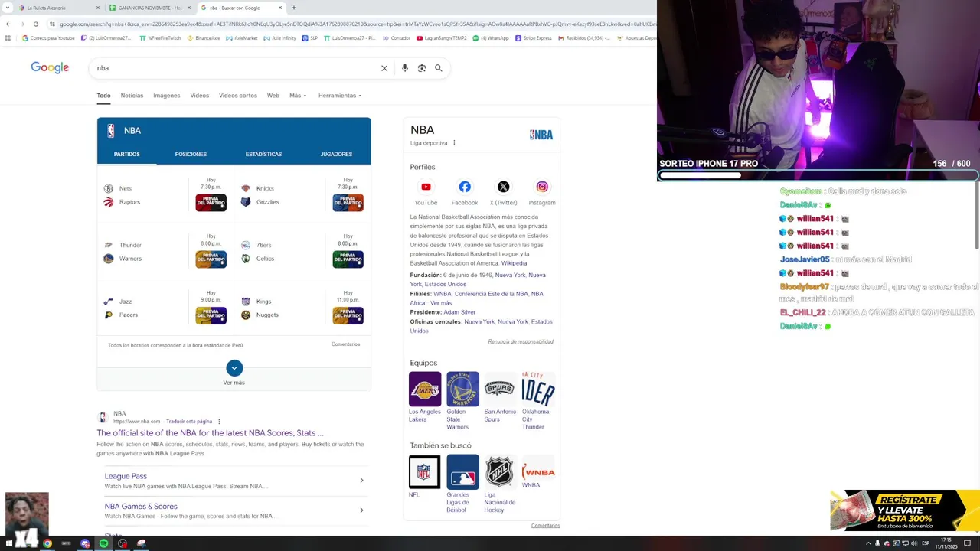Open Google Lens image search
The height and width of the screenshot is (551, 980).
(422, 68)
